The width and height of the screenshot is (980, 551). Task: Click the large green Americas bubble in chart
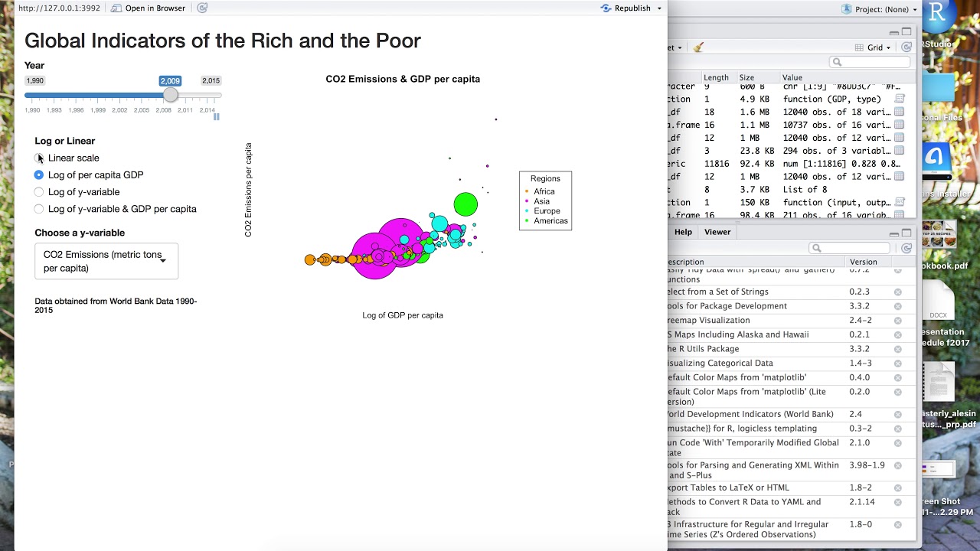465,204
